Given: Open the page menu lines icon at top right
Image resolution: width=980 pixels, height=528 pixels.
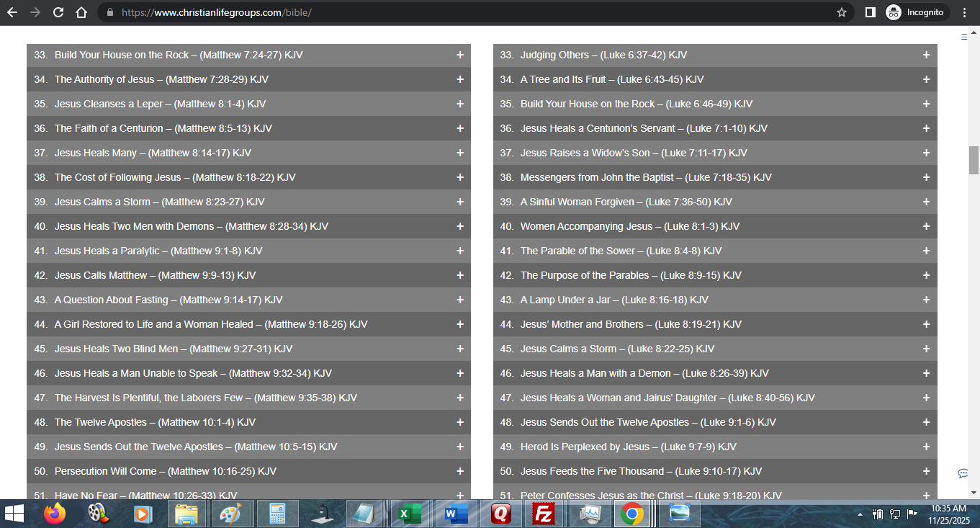Looking at the screenshot, I should point(964,37).
